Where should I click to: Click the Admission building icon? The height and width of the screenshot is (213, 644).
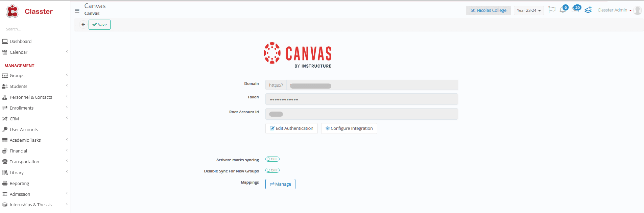5,194
